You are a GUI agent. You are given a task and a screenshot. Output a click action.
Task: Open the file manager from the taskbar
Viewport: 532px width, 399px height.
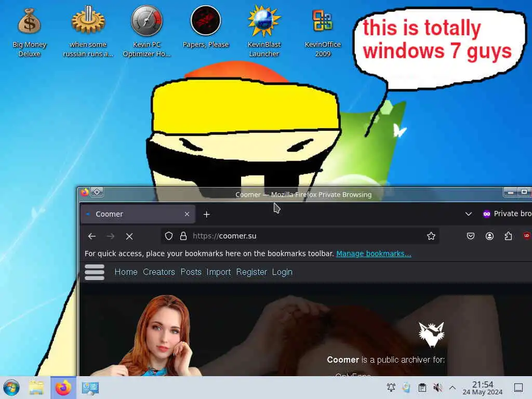pos(36,388)
